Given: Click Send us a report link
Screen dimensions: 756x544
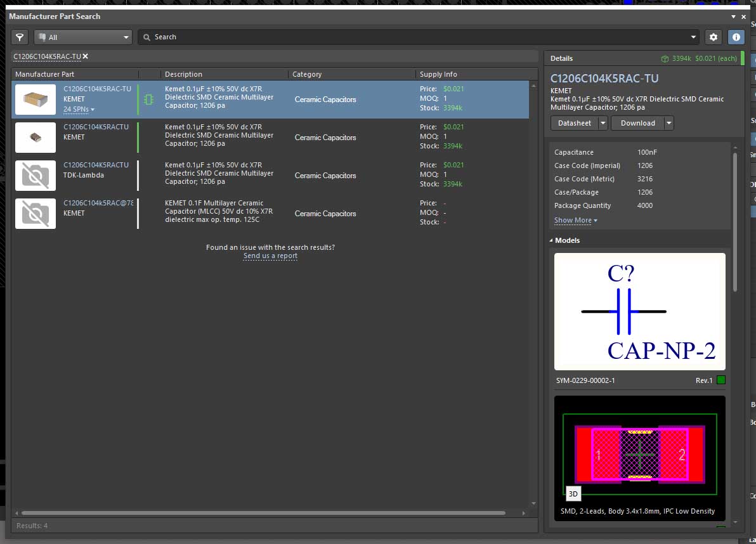Looking at the screenshot, I should [270, 256].
